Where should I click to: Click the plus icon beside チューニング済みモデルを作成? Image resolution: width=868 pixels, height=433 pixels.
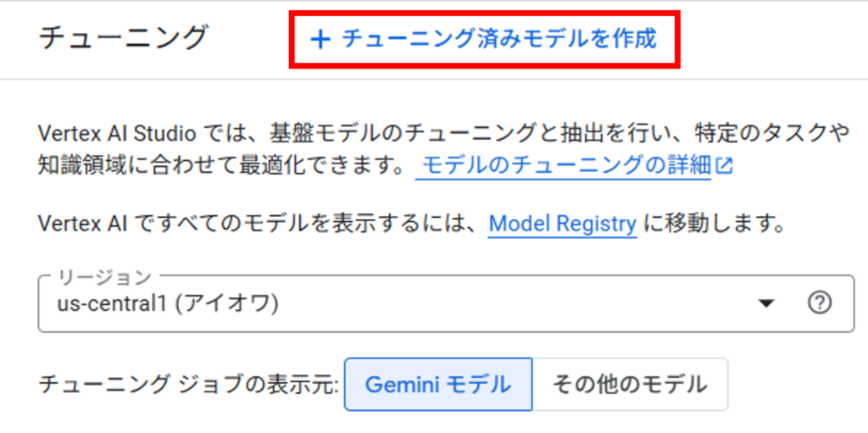[320, 40]
